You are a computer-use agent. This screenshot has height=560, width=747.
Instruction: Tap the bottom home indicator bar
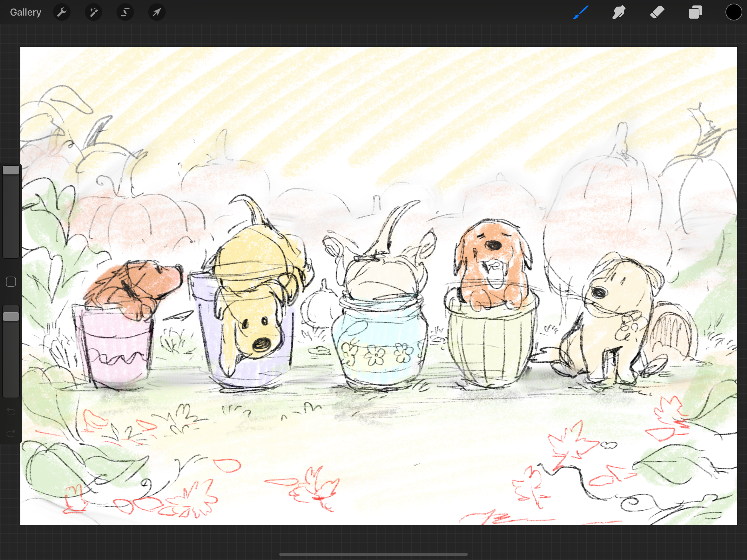coord(373,554)
